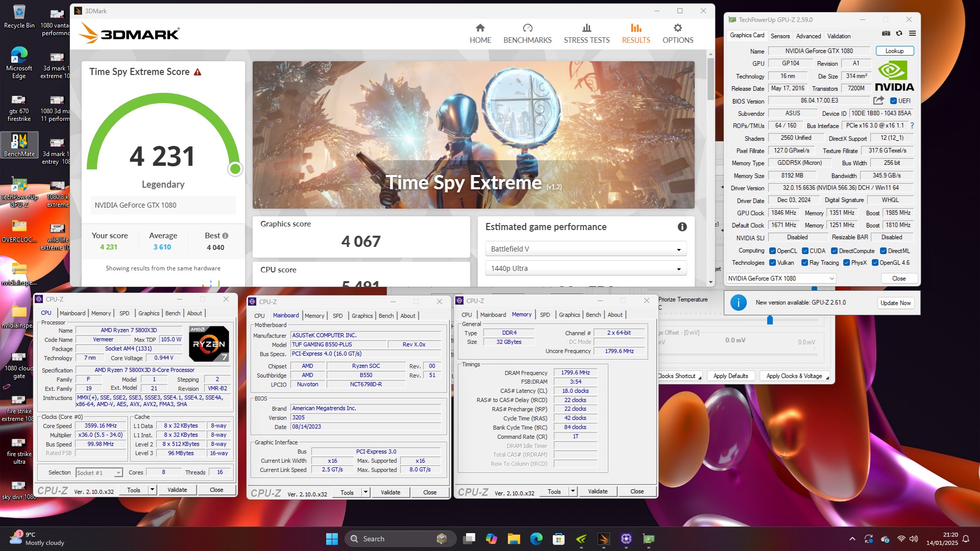Show hidden system tray icons
The image size is (980, 551).
pos(852,539)
